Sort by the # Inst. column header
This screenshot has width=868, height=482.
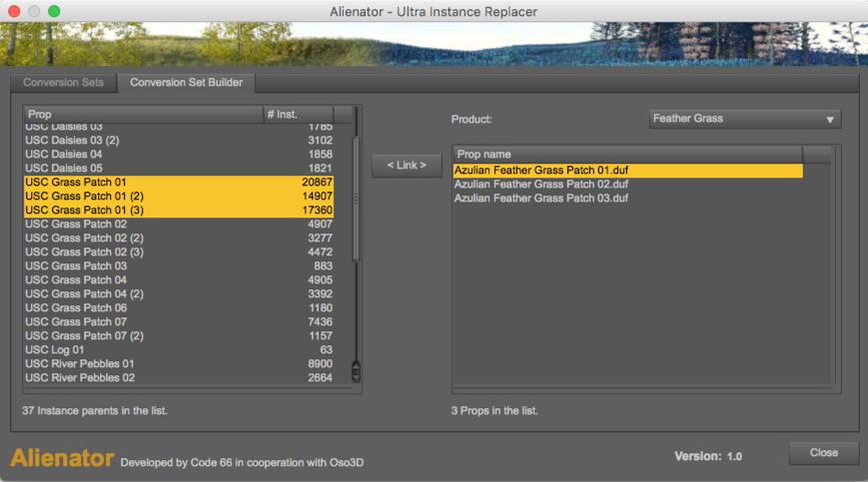pos(298,114)
